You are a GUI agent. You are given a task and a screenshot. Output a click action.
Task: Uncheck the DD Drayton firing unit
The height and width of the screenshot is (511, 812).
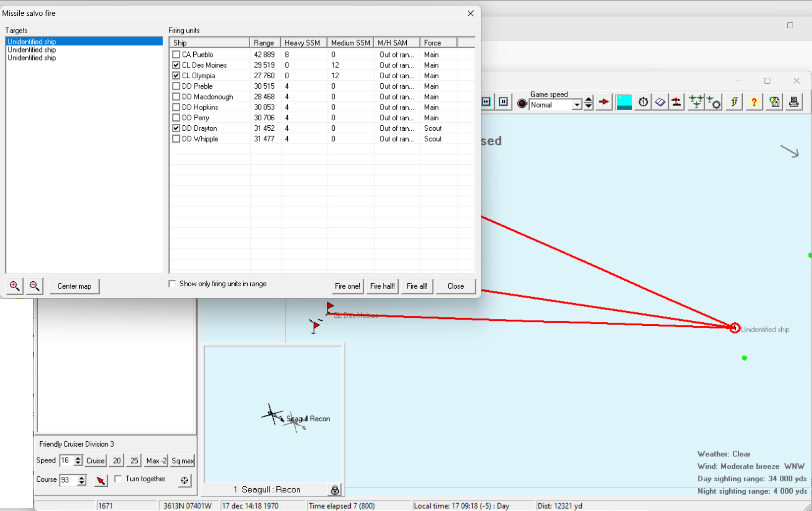[176, 128]
